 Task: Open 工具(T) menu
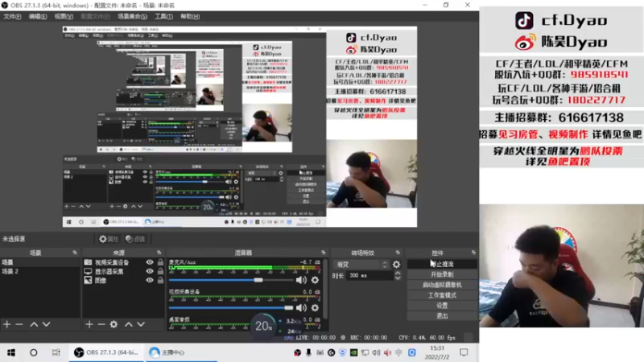click(163, 16)
